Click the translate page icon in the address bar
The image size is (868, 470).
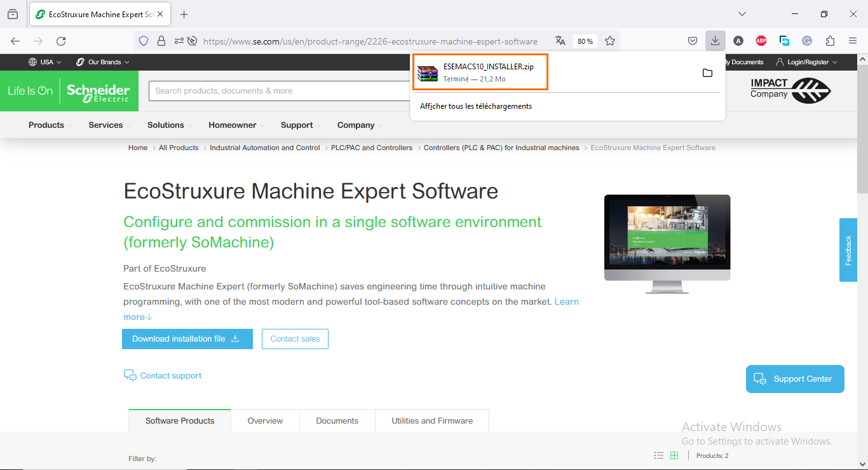pyautogui.click(x=560, y=41)
